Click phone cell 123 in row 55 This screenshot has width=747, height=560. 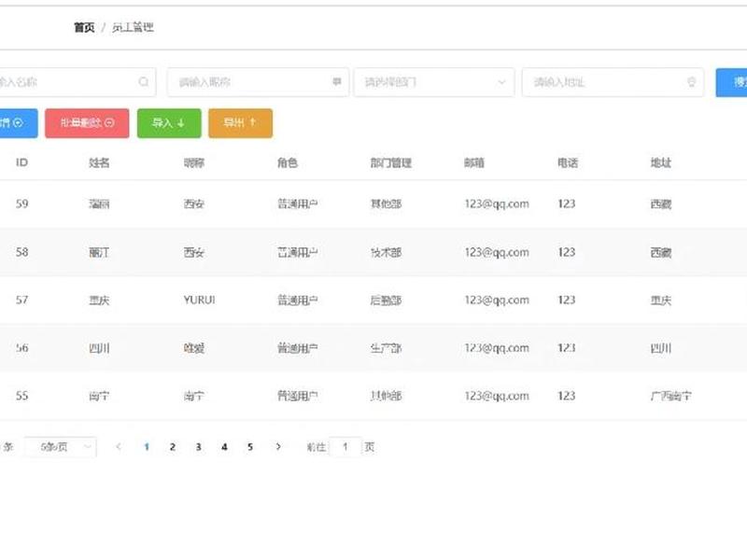567,396
